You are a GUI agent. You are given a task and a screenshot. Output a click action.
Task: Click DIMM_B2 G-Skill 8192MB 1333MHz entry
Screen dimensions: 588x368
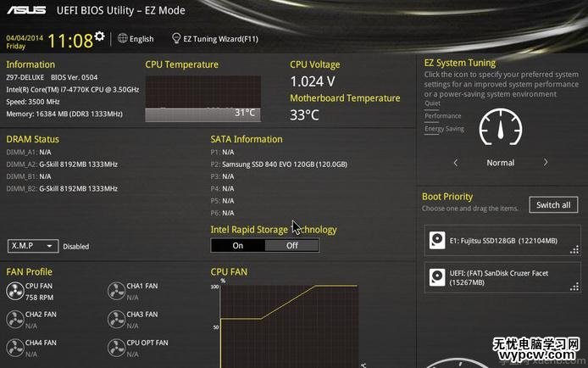click(62, 189)
